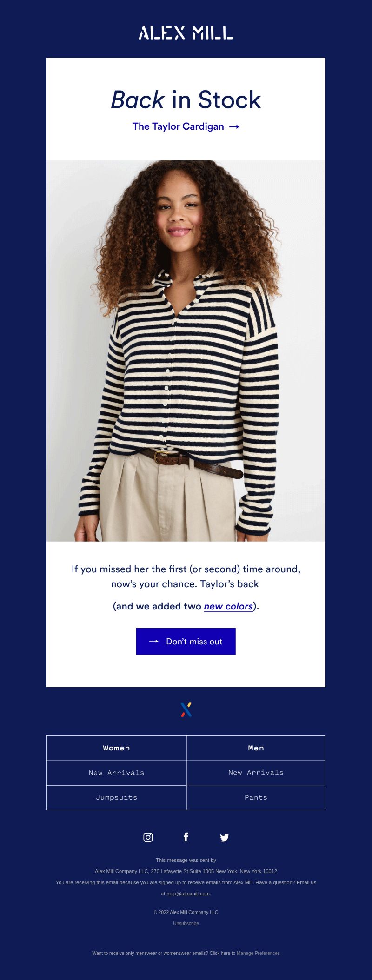This screenshot has height=980, width=372.
Task: Click the Back in Stock headline
Action: (x=186, y=99)
